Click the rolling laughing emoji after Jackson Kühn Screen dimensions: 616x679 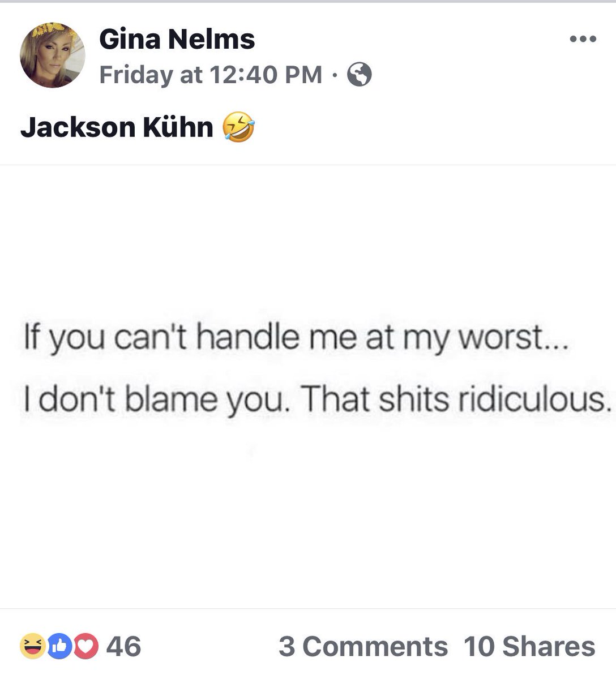pyautogui.click(x=238, y=127)
